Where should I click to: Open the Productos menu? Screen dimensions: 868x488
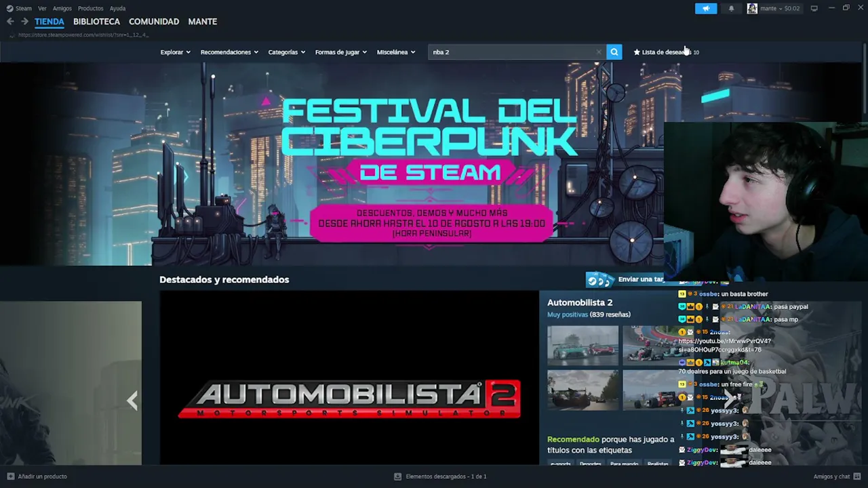[x=91, y=8]
